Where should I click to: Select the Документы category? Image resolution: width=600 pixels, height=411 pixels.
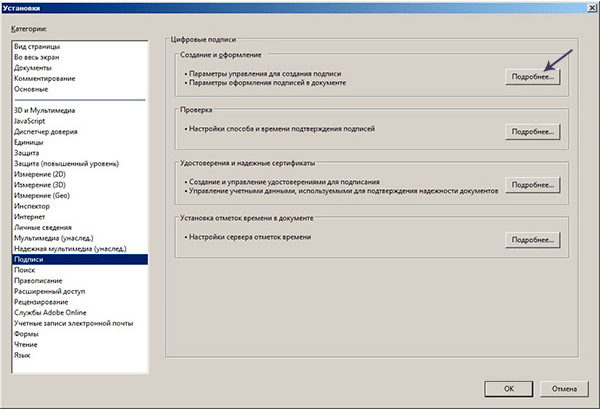tap(34, 68)
